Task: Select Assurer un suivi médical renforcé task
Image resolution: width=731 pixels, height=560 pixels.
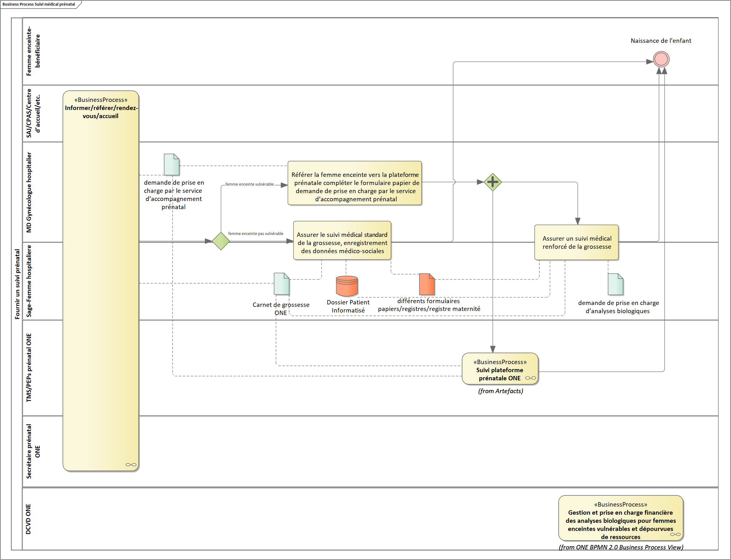Action: [x=576, y=243]
